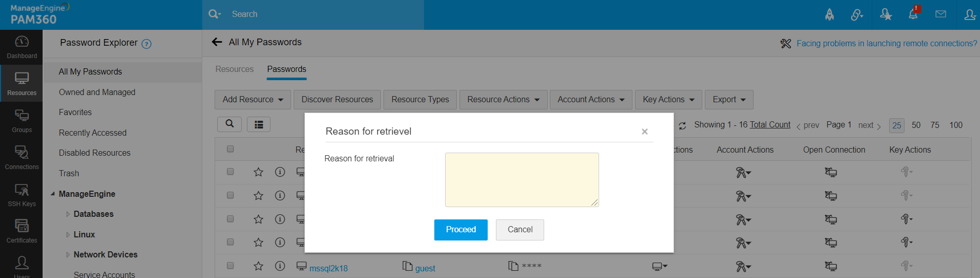Check the first row's checkbox

click(230, 172)
